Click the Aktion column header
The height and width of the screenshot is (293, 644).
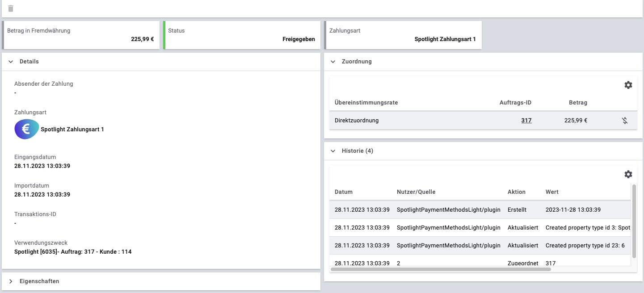[517, 192]
